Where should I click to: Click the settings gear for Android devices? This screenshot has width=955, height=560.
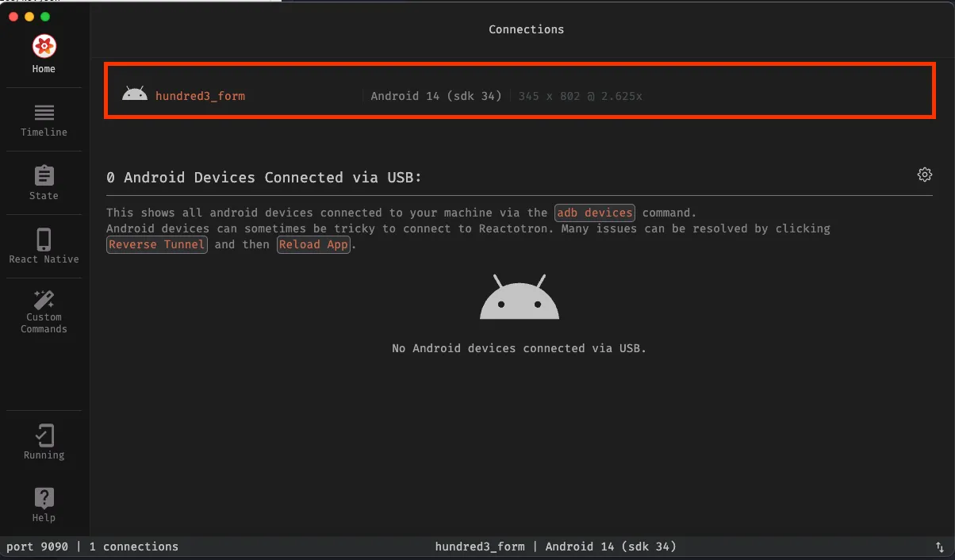[924, 175]
